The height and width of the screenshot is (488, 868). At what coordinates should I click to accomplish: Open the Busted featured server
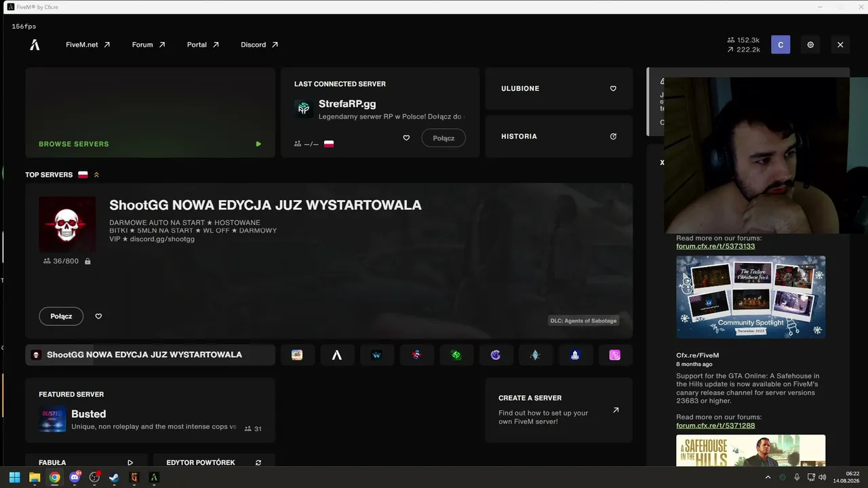pos(150,410)
